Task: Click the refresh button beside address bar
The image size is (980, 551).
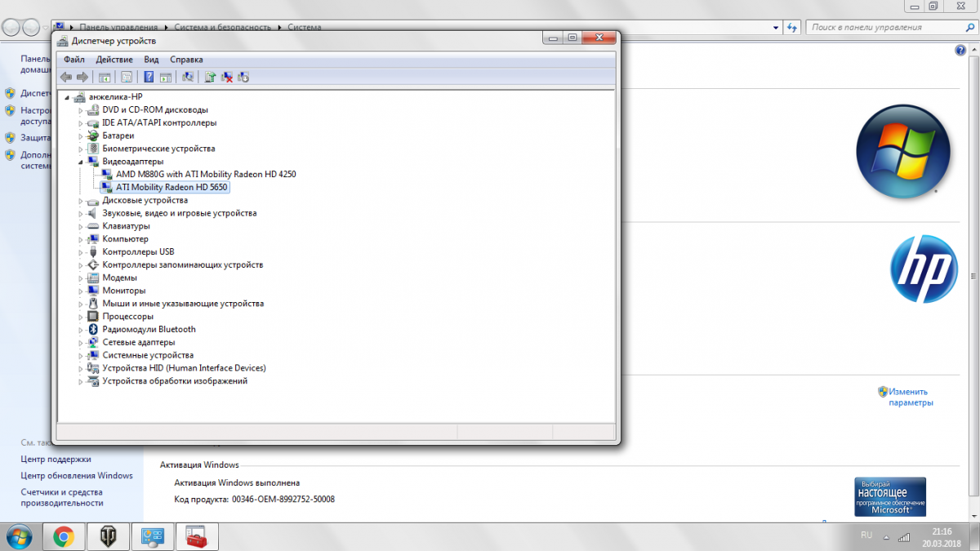Action: pyautogui.click(x=791, y=27)
